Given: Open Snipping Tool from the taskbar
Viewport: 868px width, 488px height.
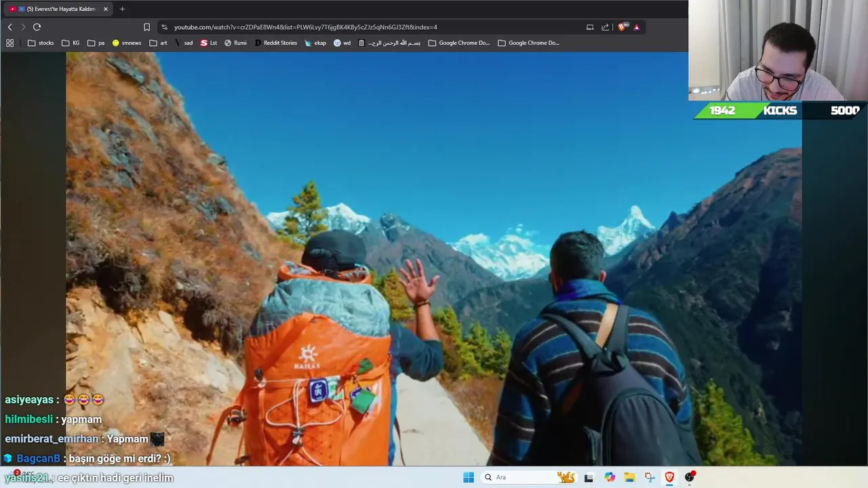Looking at the screenshot, I should 650,477.
